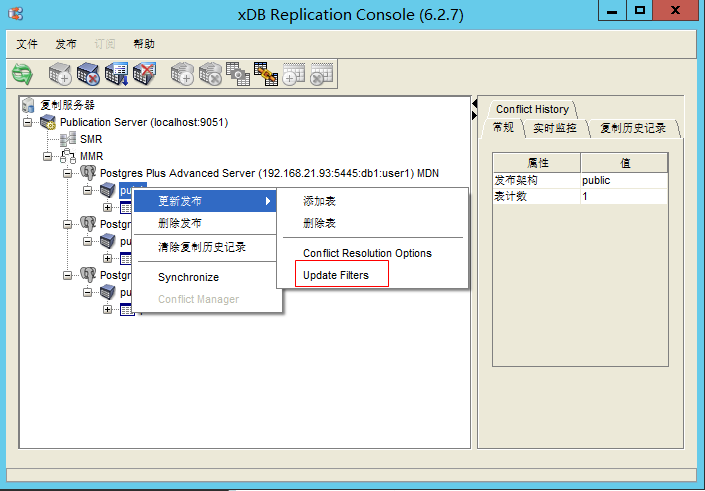Click the add-tables-to-publication icon with blue down arrow
Image resolution: width=705 pixels, height=491 pixels.
point(116,74)
